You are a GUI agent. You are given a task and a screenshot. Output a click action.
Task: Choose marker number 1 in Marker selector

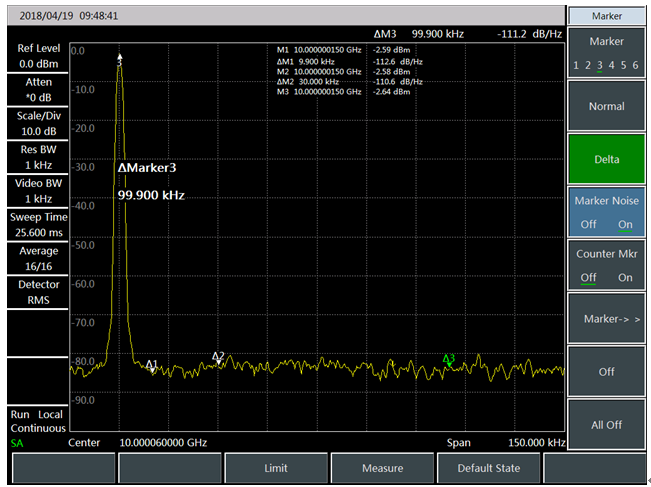576,66
